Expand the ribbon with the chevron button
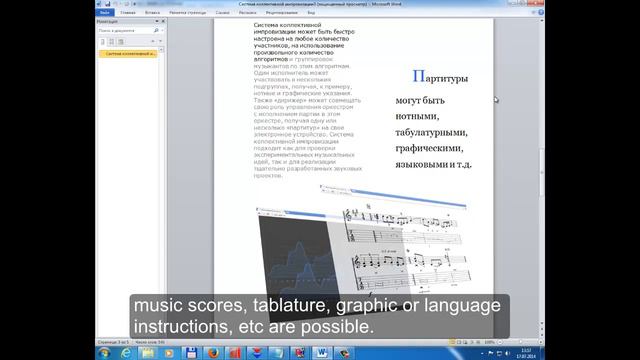 (533, 13)
